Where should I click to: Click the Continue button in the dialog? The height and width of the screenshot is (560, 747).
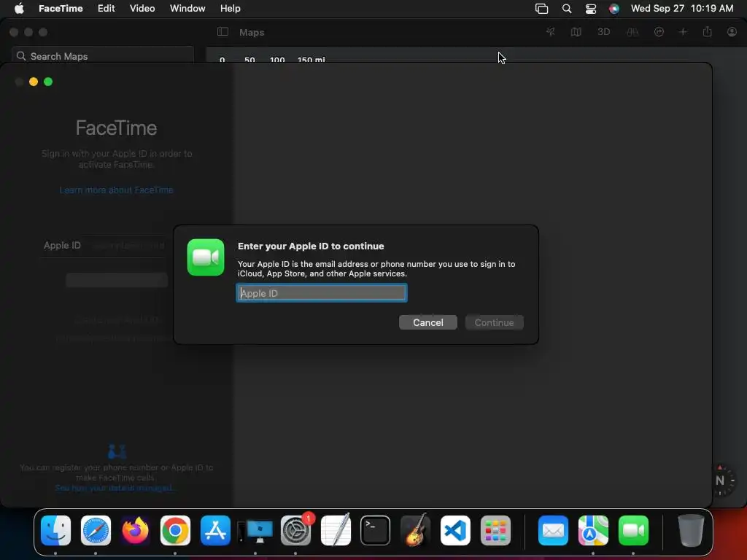coord(494,322)
